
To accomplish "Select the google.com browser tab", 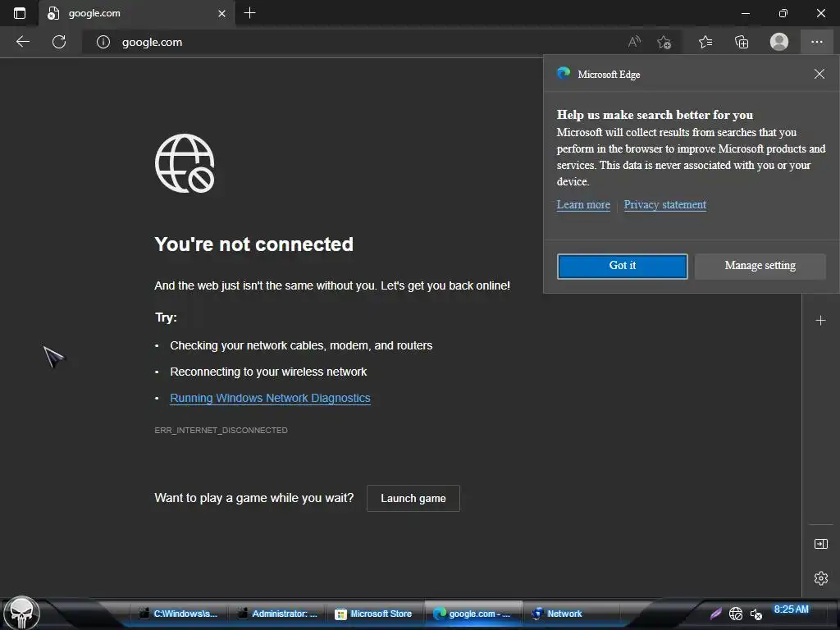I will pos(137,13).
